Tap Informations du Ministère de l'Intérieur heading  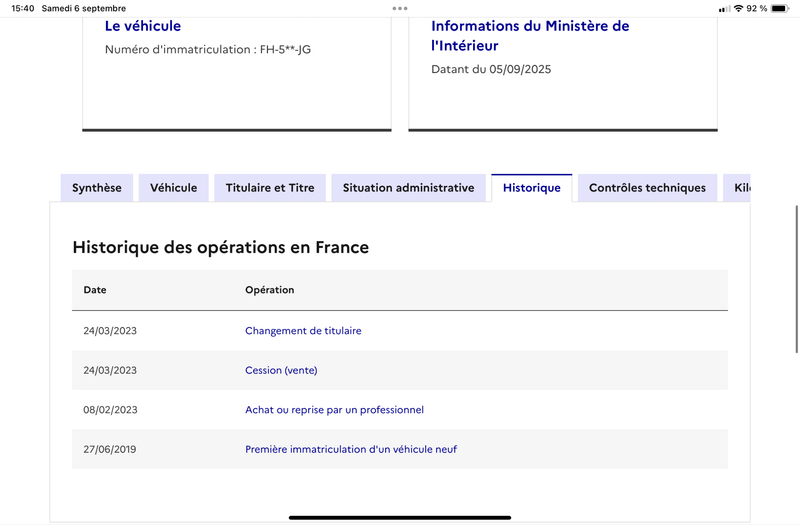tap(530, 36)
